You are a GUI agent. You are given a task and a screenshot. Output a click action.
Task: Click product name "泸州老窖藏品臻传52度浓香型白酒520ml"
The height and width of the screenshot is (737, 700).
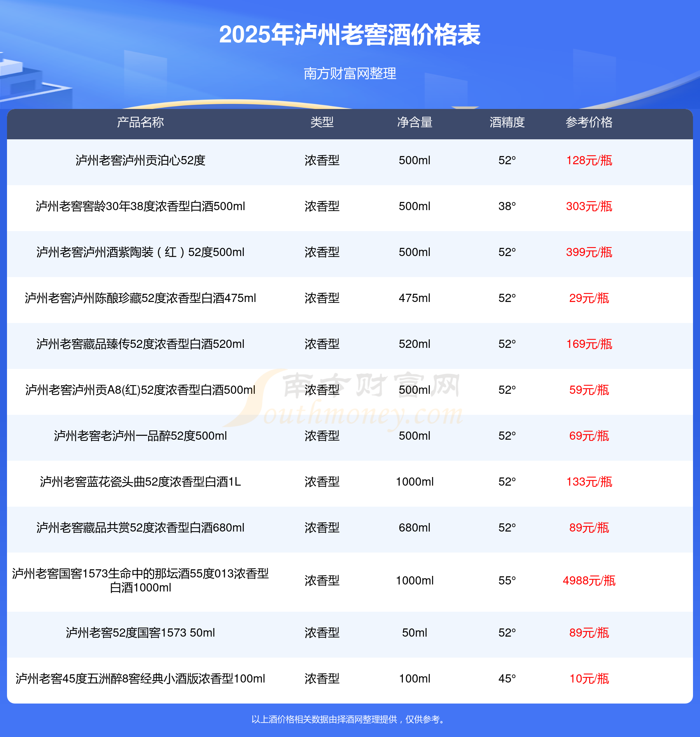tap(140, 344)
